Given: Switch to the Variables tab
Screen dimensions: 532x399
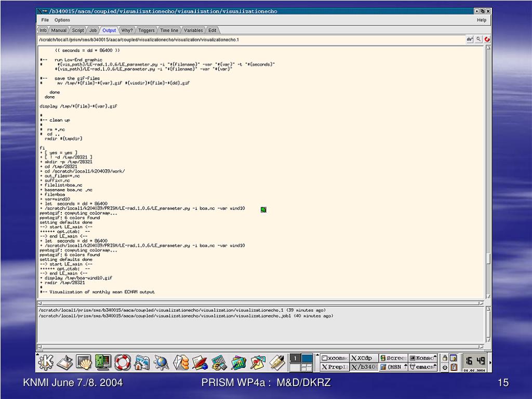Looking at the screenshot, I should coord(193,30).
